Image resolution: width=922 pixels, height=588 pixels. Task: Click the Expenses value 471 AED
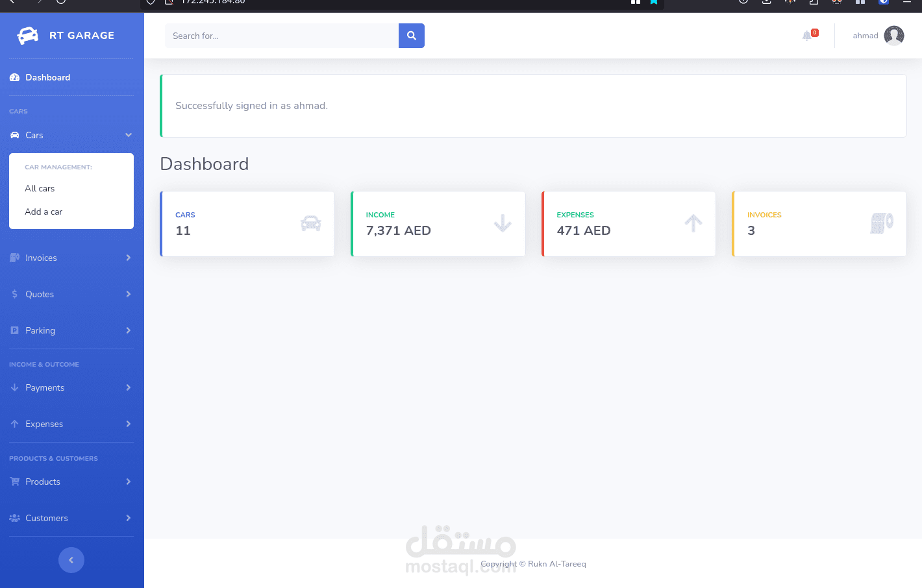pos(584,230)
